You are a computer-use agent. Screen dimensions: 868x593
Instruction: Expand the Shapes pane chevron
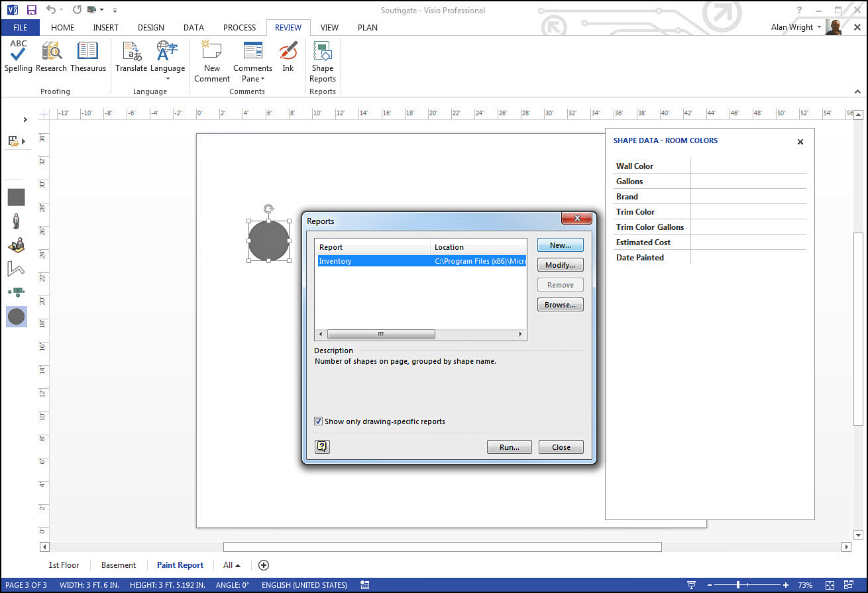coord(25,120)
